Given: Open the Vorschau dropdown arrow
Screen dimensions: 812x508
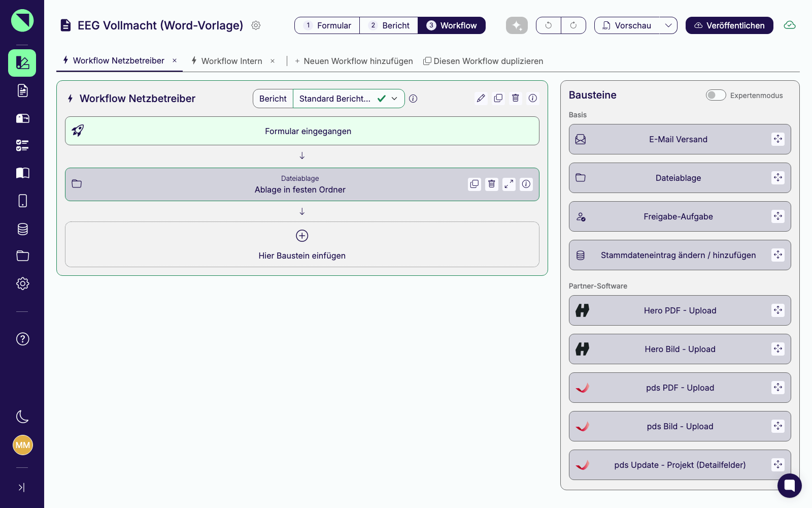Looking at the screenshot, I should tap(668, 25).
